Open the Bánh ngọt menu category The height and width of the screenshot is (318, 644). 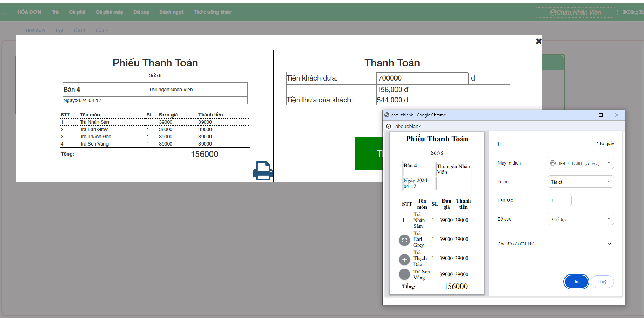171,12
